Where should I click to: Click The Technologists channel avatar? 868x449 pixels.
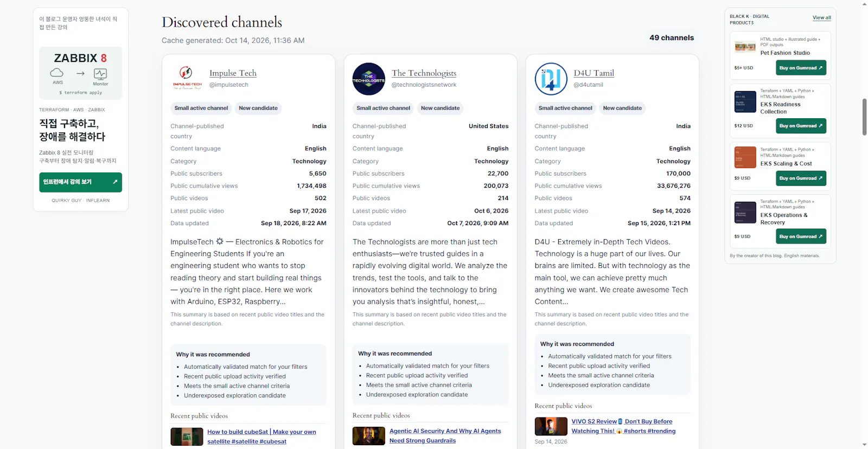click(369, 79)
